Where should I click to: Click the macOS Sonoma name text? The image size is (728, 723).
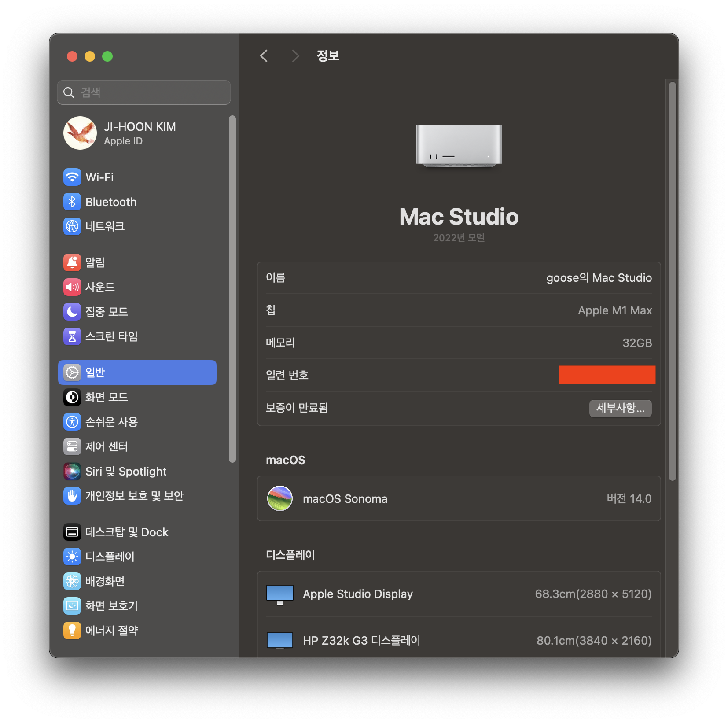(x=345, y=499)
